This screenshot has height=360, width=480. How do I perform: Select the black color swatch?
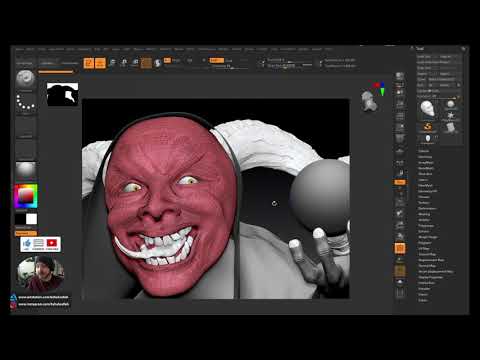[x=20, y=219]
